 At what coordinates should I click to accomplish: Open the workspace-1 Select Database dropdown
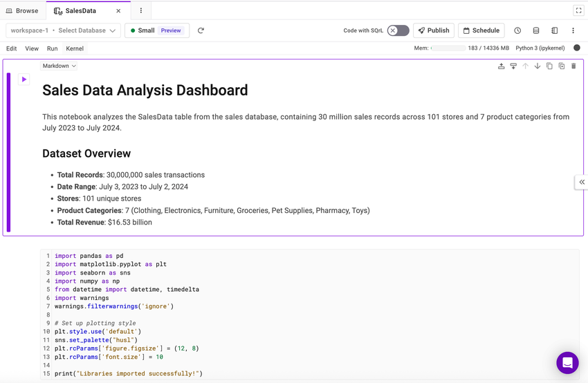63,30
